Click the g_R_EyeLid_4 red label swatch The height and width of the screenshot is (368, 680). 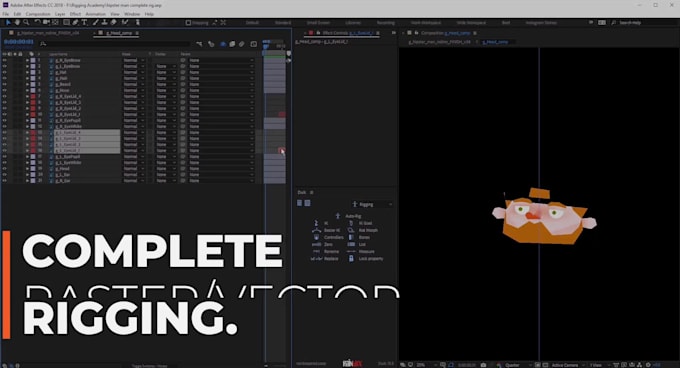click(x=33, y=96)
